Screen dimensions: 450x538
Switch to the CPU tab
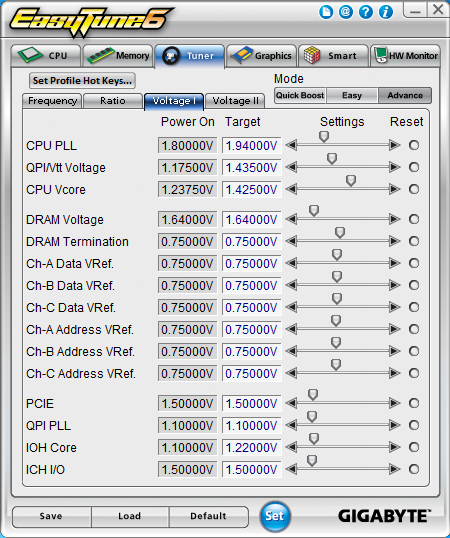(x=46, y=56)
